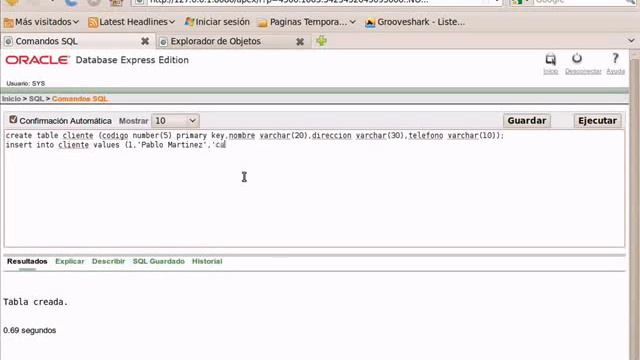Open the Historial tab

207,261
